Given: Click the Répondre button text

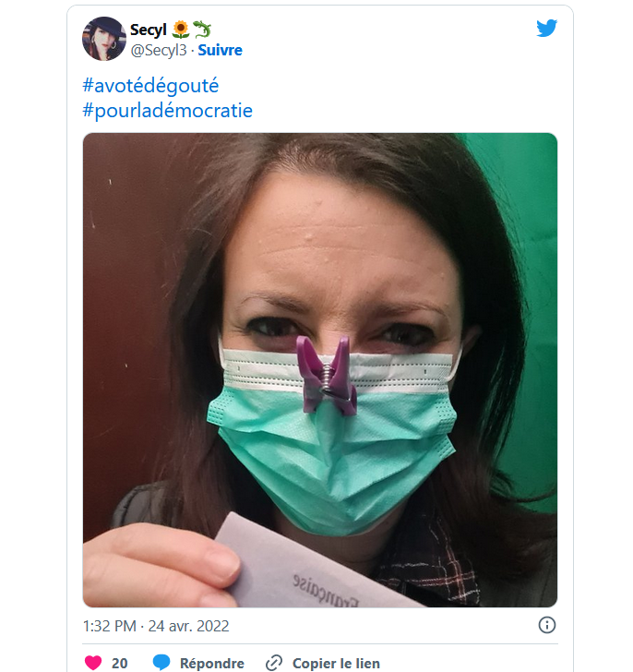Looking at the screenshot, I should point(212,663).
